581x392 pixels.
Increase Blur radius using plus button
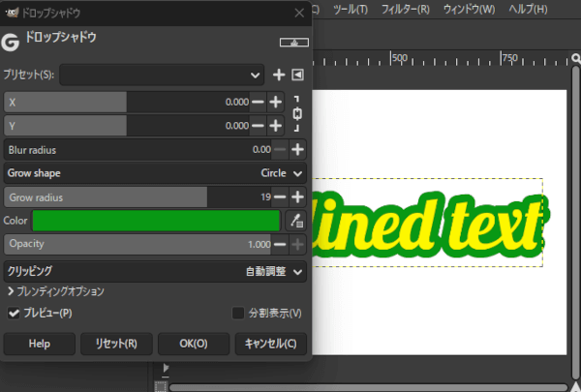[x=297, y=150]
